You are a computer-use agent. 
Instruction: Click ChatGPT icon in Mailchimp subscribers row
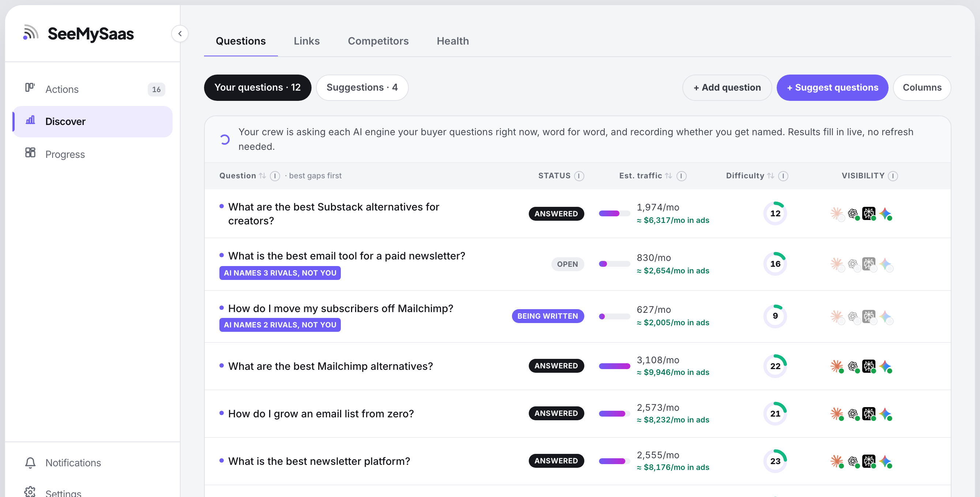(853, 316)
